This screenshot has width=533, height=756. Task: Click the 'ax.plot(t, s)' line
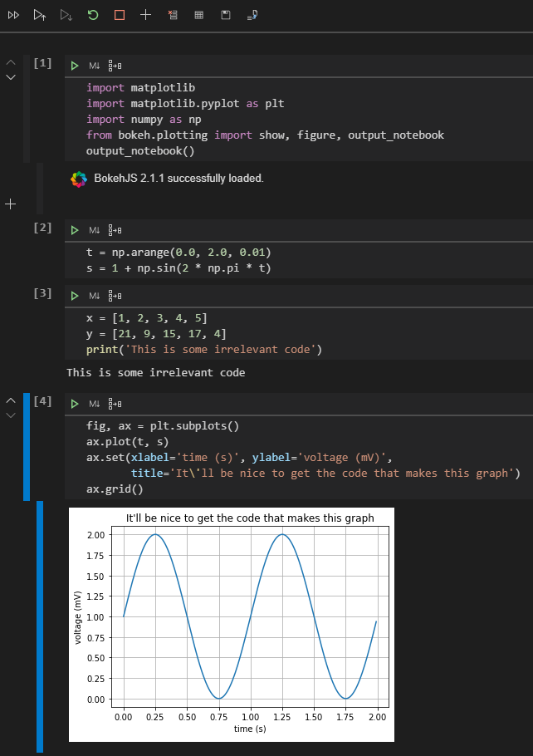pyautogui.click(x=127, y=442)
